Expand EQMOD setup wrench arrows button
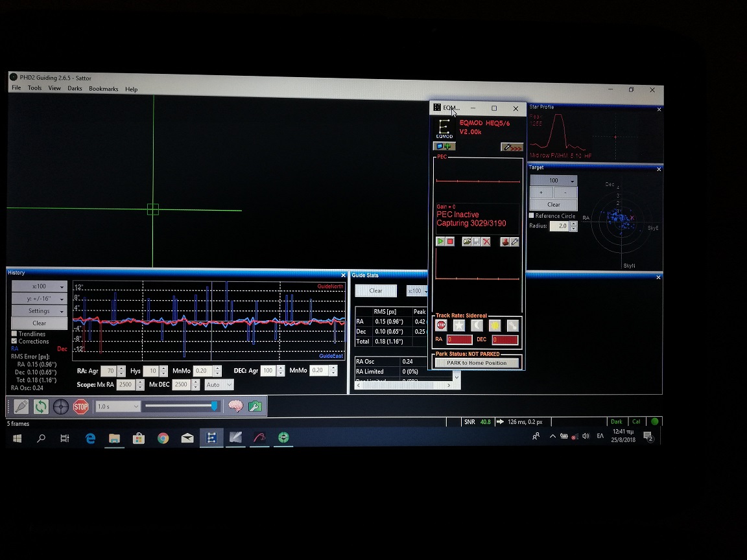 [512, 148]
